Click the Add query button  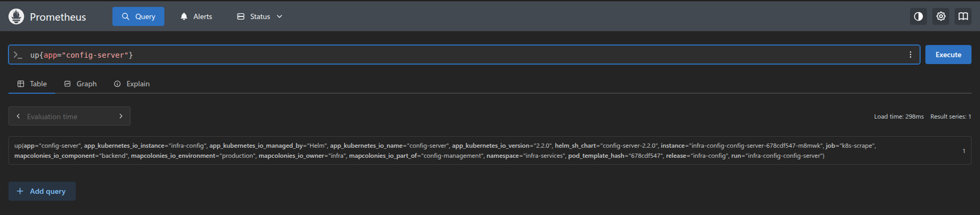click(42, 191)
